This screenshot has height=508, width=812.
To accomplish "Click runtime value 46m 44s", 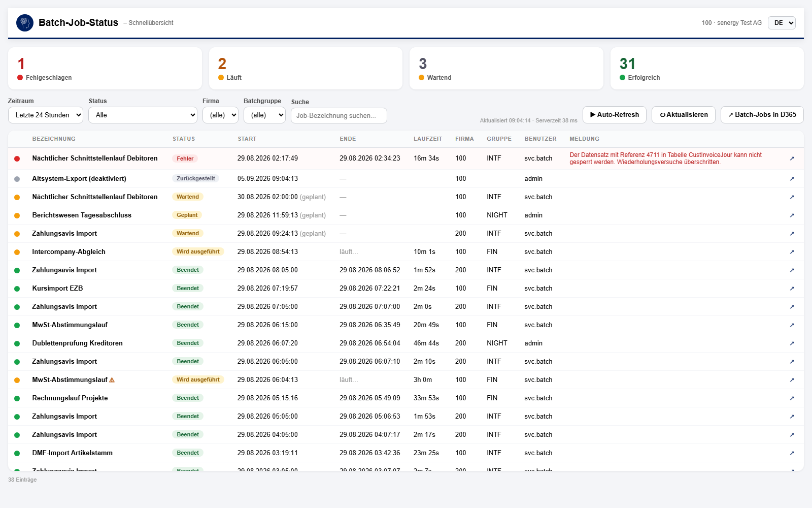I will pos(426,343).
